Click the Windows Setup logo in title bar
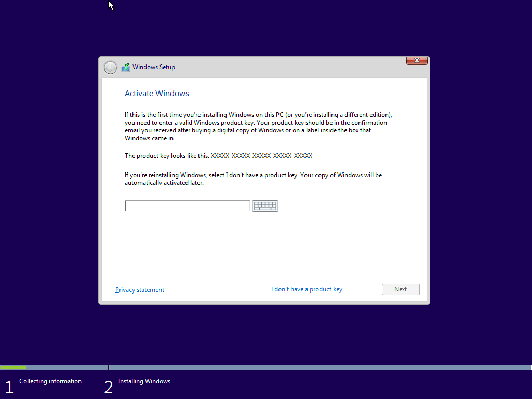 [x=125, y=67]
